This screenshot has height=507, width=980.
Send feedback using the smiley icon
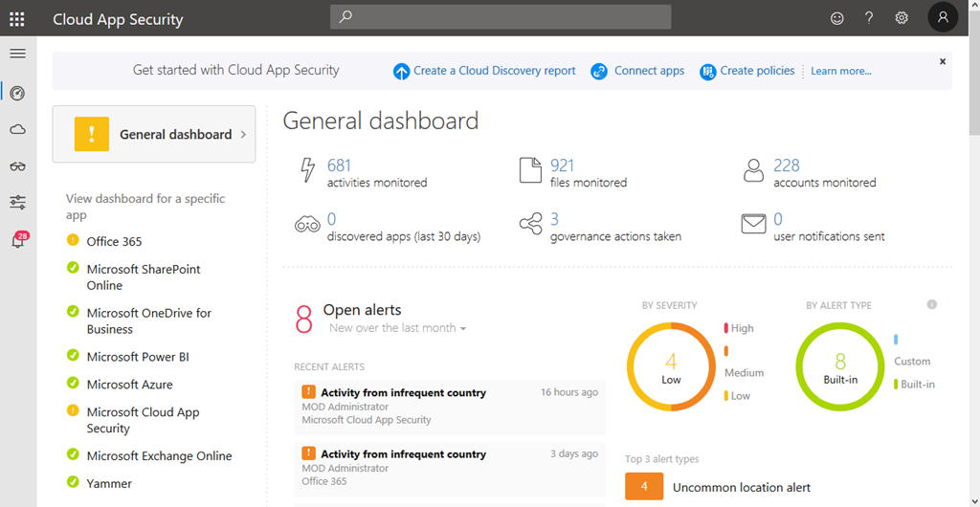coord(837,18)
